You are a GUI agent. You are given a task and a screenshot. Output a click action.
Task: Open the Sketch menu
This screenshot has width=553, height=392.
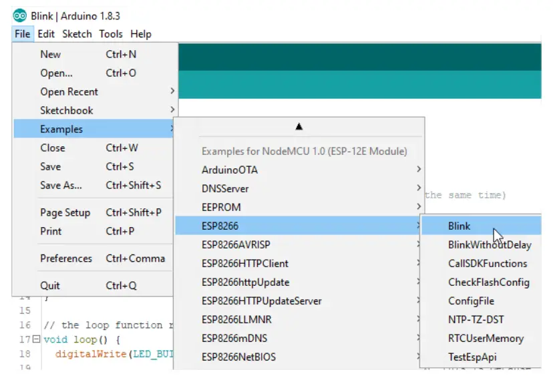pyautogui.click(x=77, y=34)
